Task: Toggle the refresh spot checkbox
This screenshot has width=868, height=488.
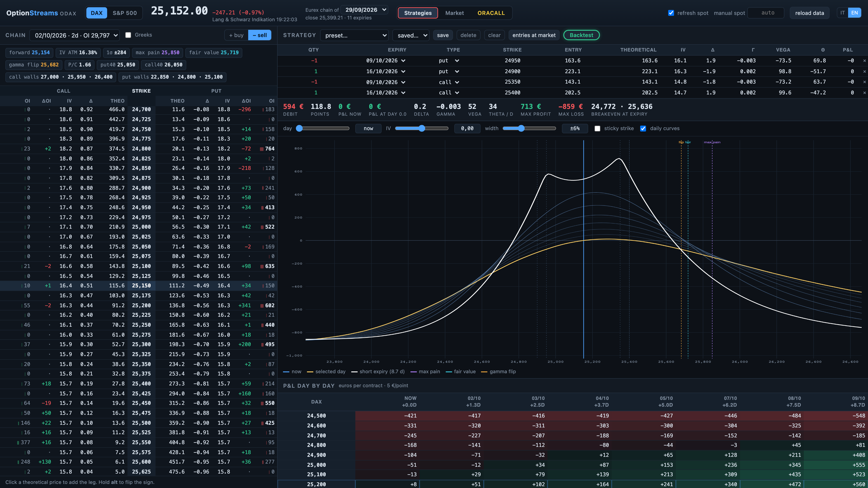Action: pos(671,13)
